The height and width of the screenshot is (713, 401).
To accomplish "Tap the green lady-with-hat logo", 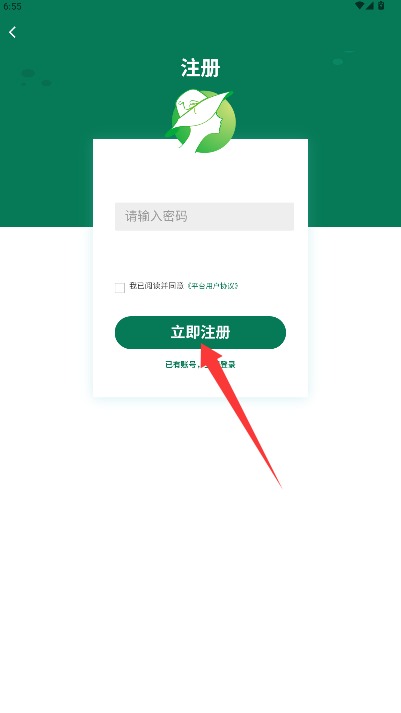I will point(200,121).
